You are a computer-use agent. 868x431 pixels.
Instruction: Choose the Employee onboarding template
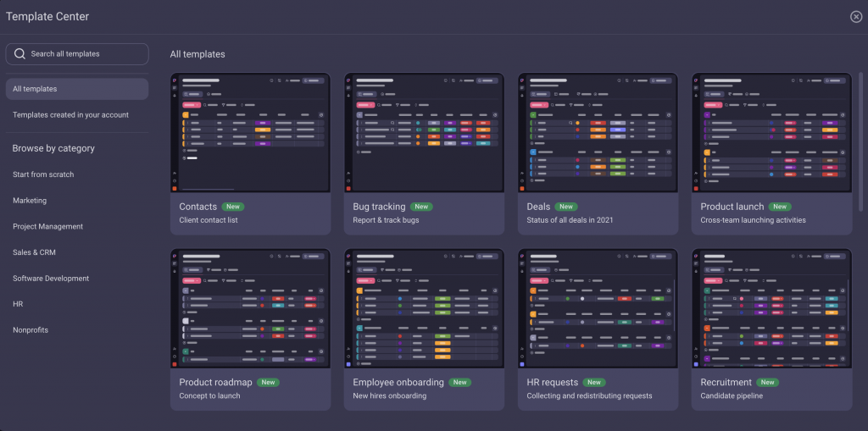(x=424, y=309)
